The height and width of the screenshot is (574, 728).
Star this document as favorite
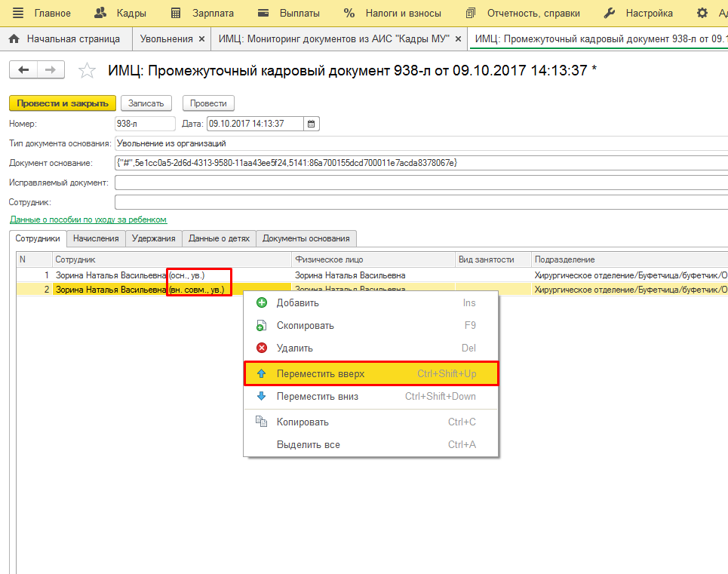pyautogui.click(x=88, y=71)
